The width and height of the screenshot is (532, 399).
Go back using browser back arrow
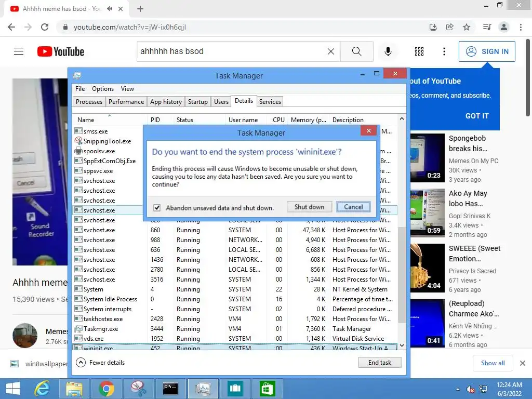coord(11,27)
